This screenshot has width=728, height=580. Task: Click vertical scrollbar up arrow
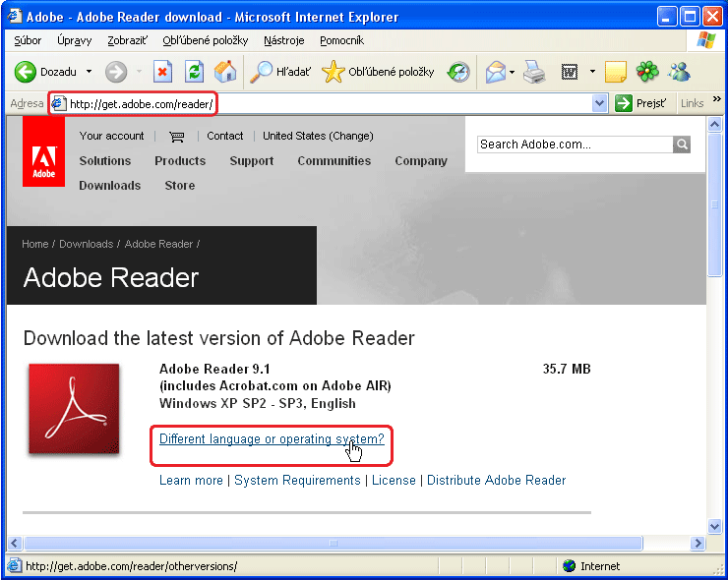coord(714,124)
